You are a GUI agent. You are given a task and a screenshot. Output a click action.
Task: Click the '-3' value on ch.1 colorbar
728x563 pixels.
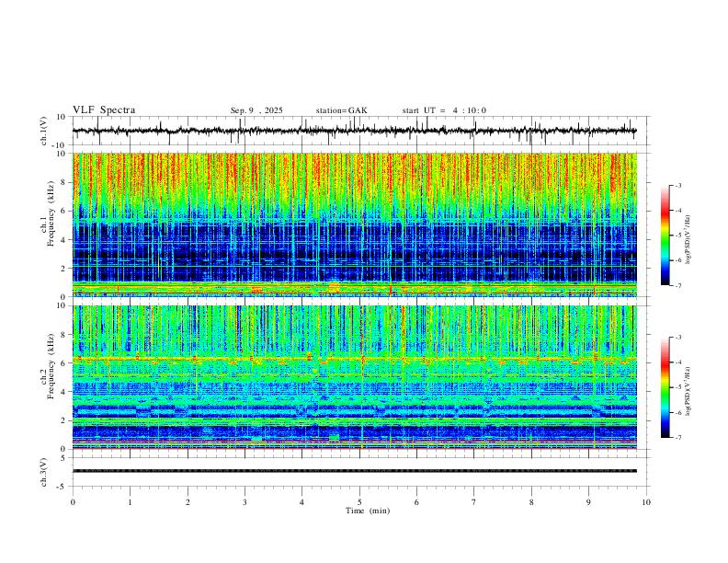[x=677, y=185]
